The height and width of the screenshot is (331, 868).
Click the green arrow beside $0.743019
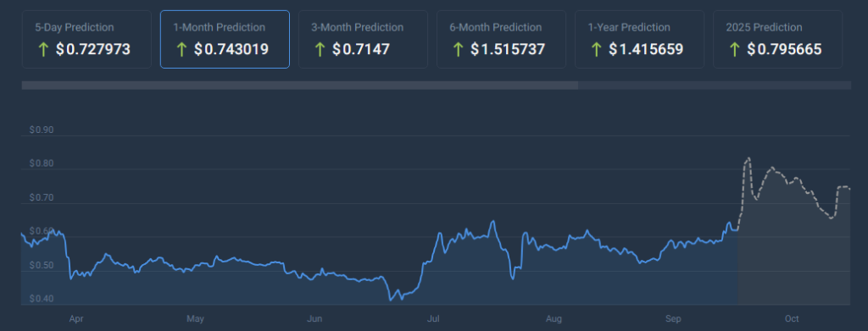click(181, 50)
